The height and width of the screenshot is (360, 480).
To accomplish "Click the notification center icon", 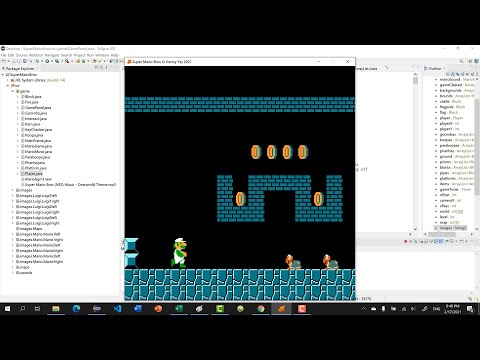I will pyautogui.click(x=470, y=309).
